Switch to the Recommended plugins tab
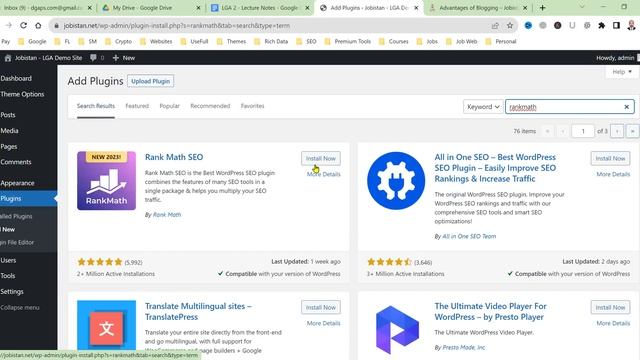Viewport: 640px width, 360px height. click(210, 106)
